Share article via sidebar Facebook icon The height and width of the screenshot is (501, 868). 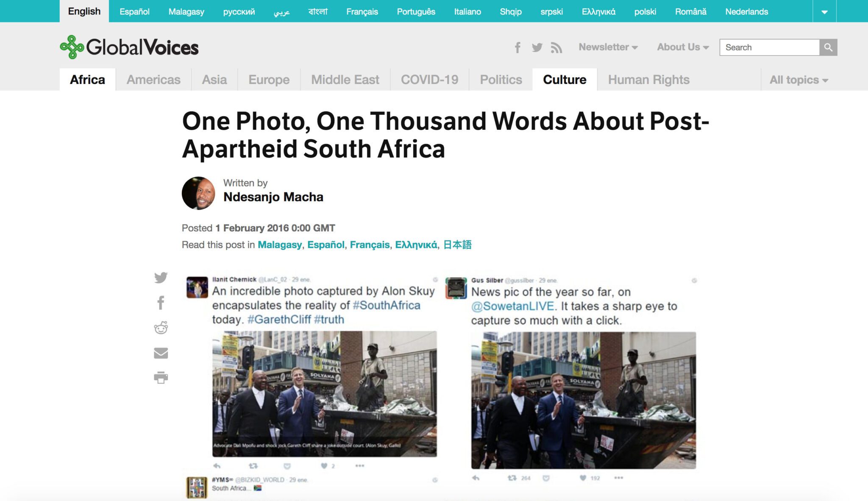[x=161, y=303]
